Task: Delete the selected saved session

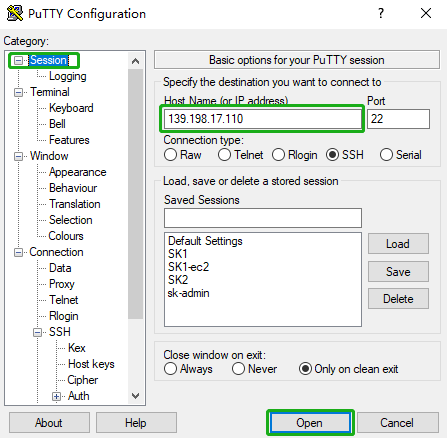Action: 398,299
